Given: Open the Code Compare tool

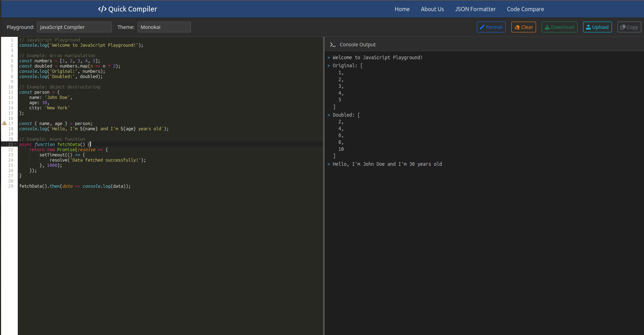Looking at the screenshot, I should pos(525,9).
